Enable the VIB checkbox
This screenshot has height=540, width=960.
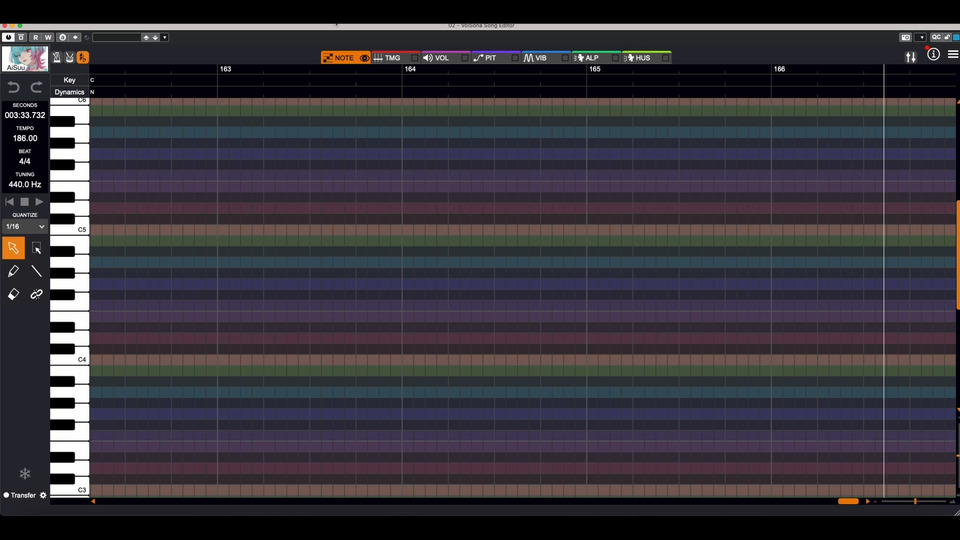point(565,58)
